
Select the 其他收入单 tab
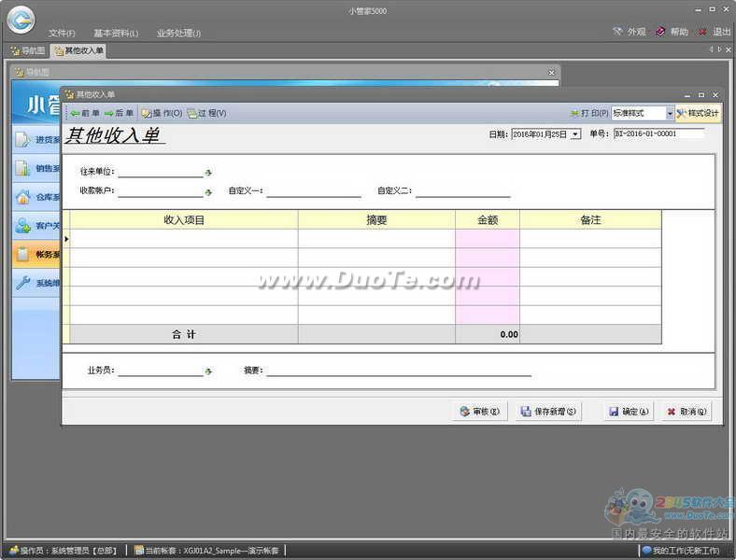click(78, 50)
